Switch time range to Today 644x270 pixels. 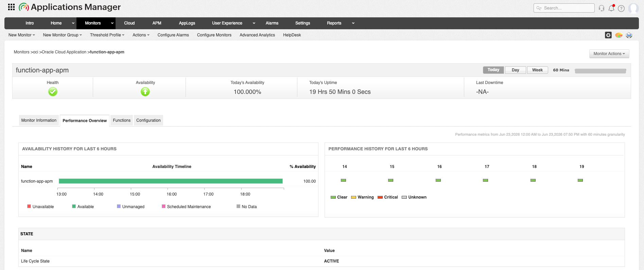[493, 70]
